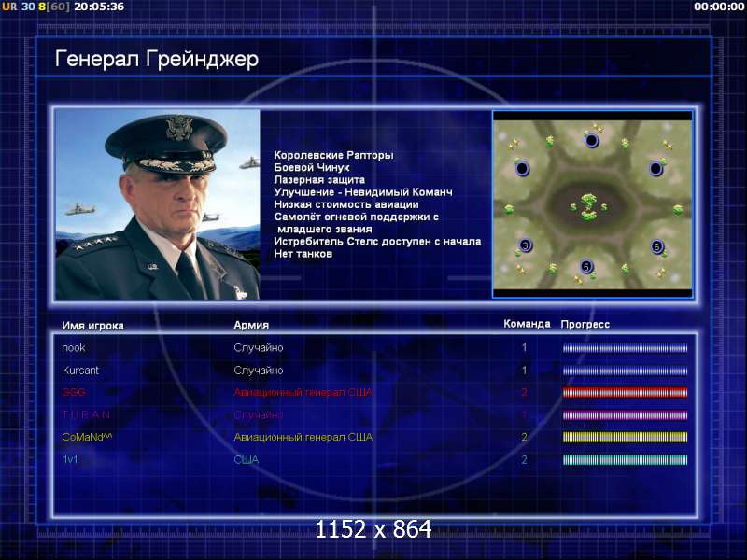
Task: Click team number 2 in CoMaNd^^'s row
Action: coord(525,437)
